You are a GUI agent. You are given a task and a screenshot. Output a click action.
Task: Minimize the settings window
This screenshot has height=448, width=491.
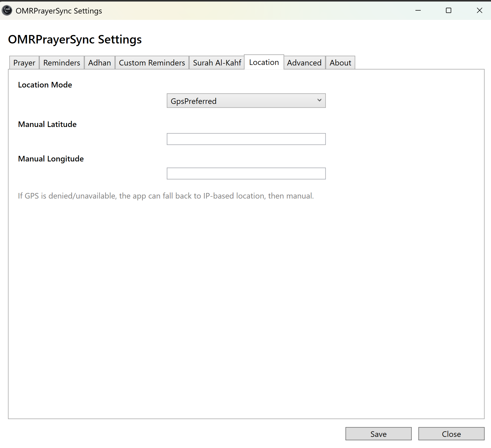(418, 10)
